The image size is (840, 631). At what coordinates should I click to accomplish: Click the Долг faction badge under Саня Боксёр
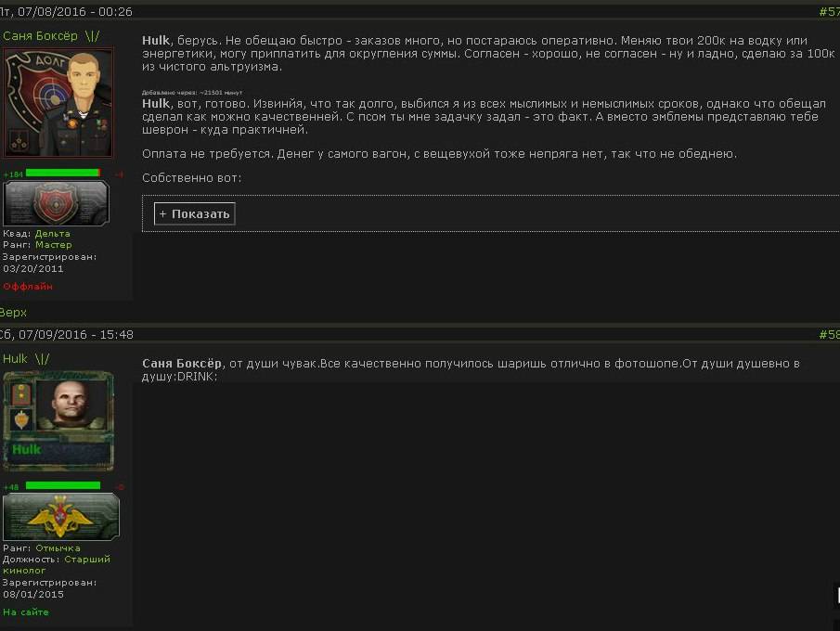pos(57,203)
